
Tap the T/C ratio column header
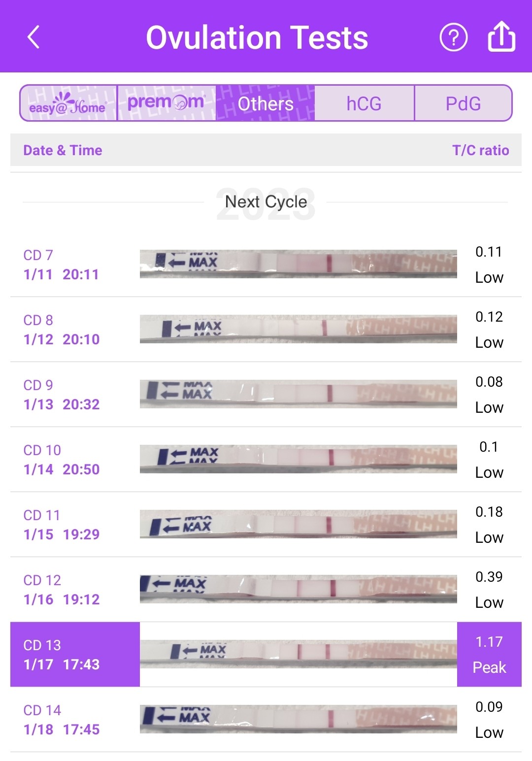[x=481, y=150]
